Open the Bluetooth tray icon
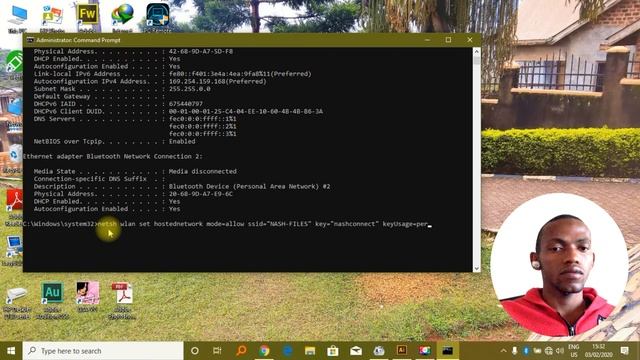The height and width of the screenshot is (360, 640). pyautogui.click(x=526, y=351)
